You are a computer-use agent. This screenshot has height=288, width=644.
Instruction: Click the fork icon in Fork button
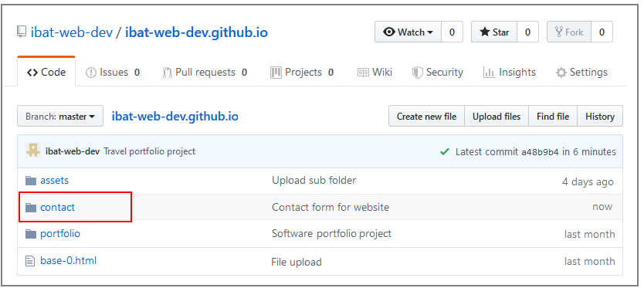click(x=558, y=32)
